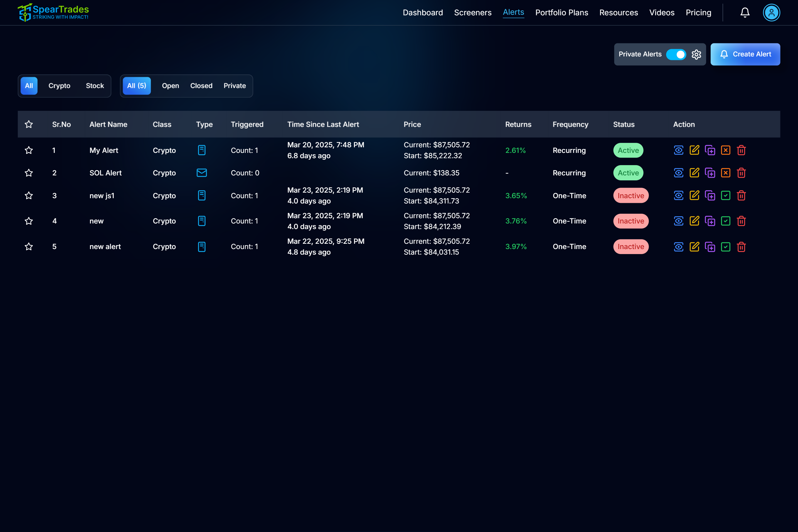This screenshot has width=798, height=532.
Task: Deactivate My Alert via the orange X icon
Action: coord(726,150)
